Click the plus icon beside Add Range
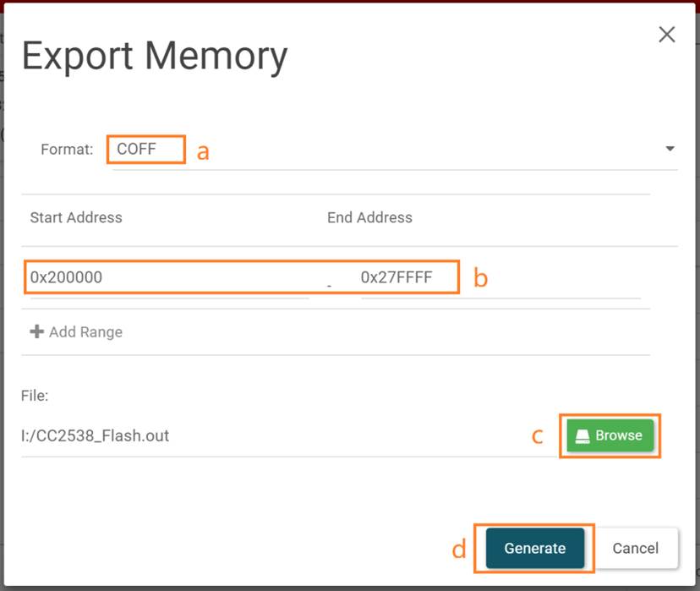The height and width of the screenshot is (591, 700). [36, 332]
